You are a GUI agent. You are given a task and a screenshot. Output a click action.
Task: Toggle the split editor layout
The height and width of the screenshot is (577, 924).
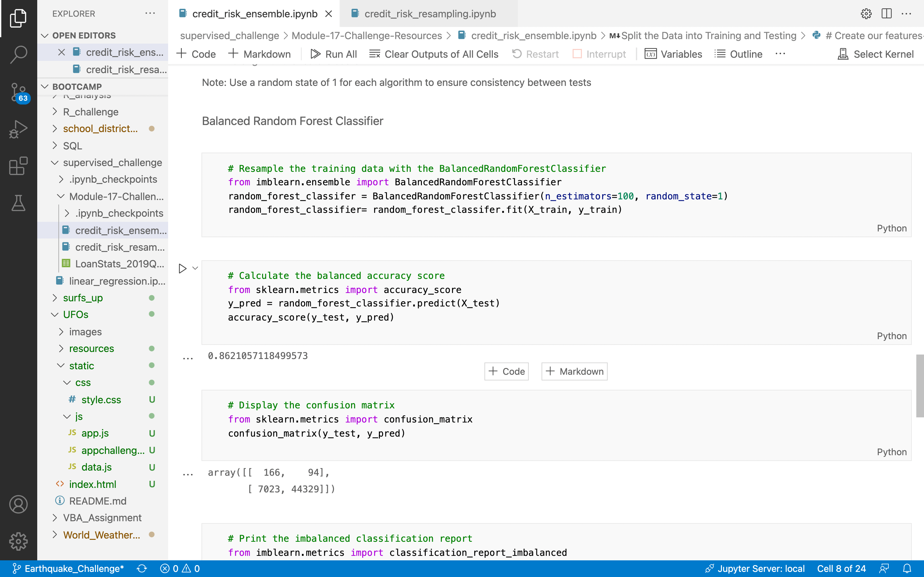click(x=886, y=13)
